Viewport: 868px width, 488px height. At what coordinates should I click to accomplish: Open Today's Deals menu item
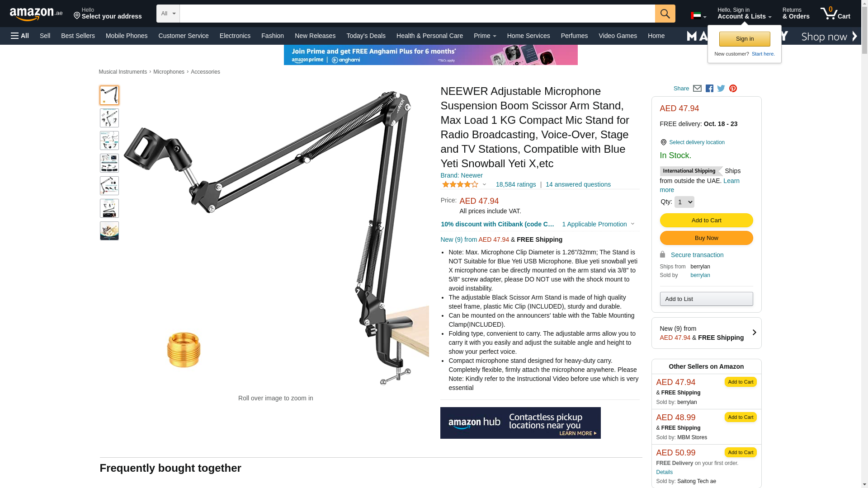(366, 36)
